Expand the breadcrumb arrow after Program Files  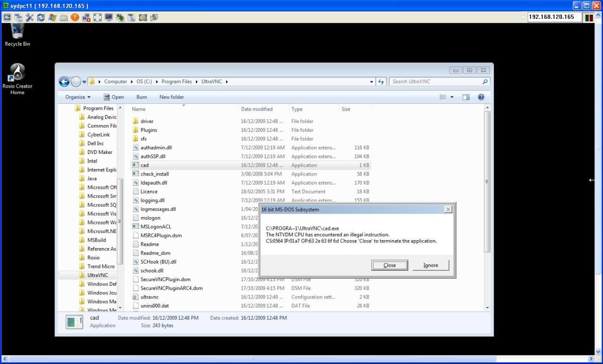[x=196, y=81]
